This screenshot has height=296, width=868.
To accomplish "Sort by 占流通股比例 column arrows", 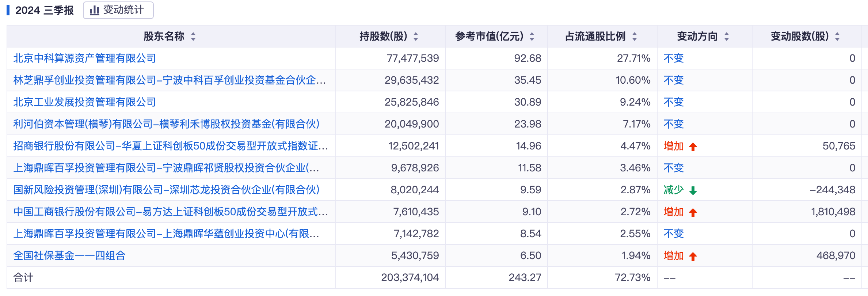I will (x=635, y=37).
